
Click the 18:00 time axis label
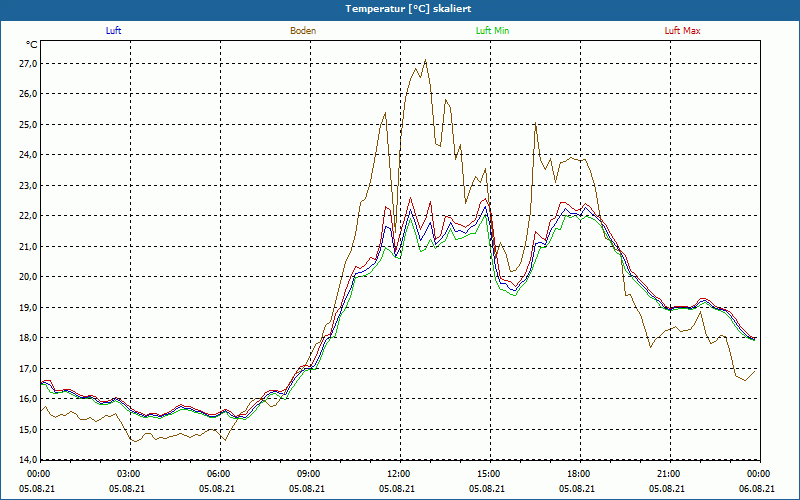(x=580, y=474)
